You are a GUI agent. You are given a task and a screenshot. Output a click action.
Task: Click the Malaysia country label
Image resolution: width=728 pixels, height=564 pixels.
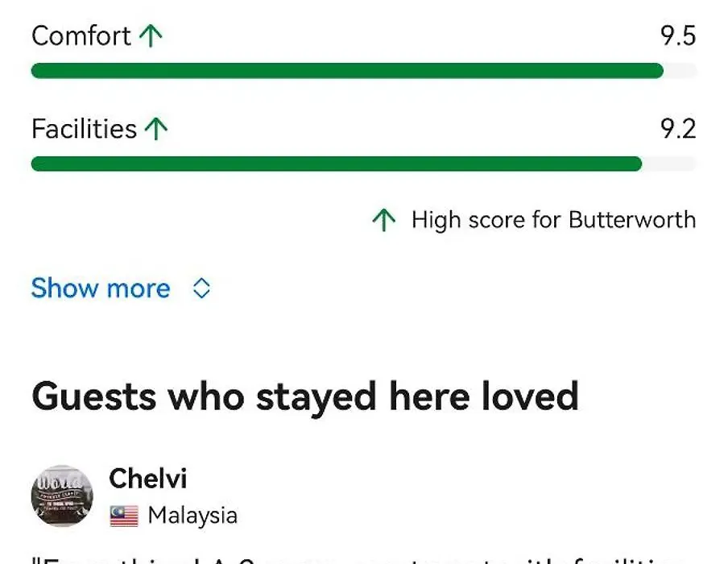(x=192, y=516)
